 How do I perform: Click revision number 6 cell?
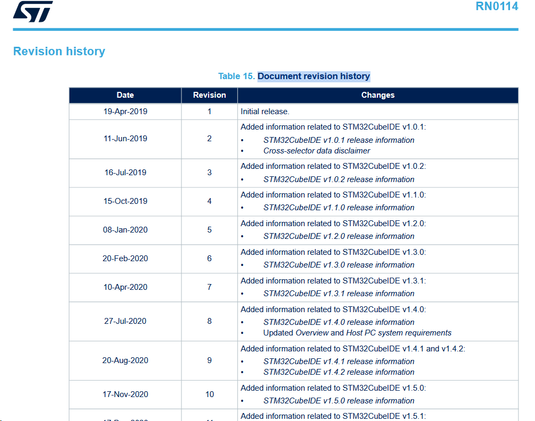(x=209, y=258)
